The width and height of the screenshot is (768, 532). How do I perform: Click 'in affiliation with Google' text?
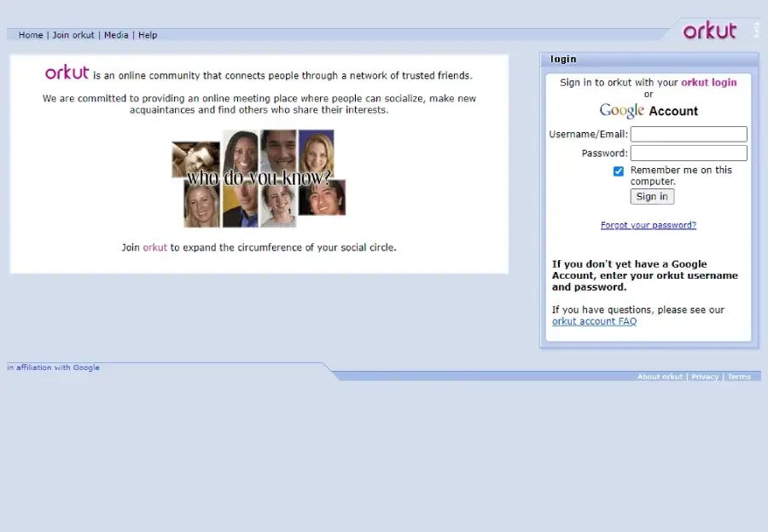[54, 367]
